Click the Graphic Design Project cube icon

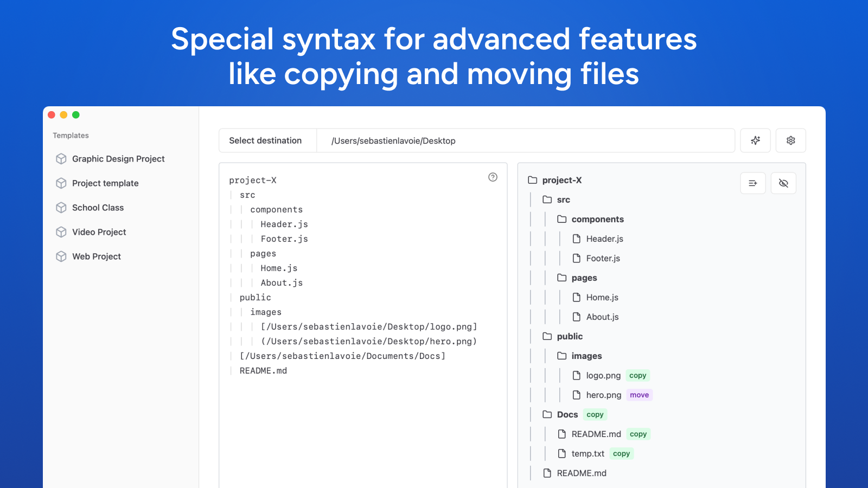[x=61, y=159]
